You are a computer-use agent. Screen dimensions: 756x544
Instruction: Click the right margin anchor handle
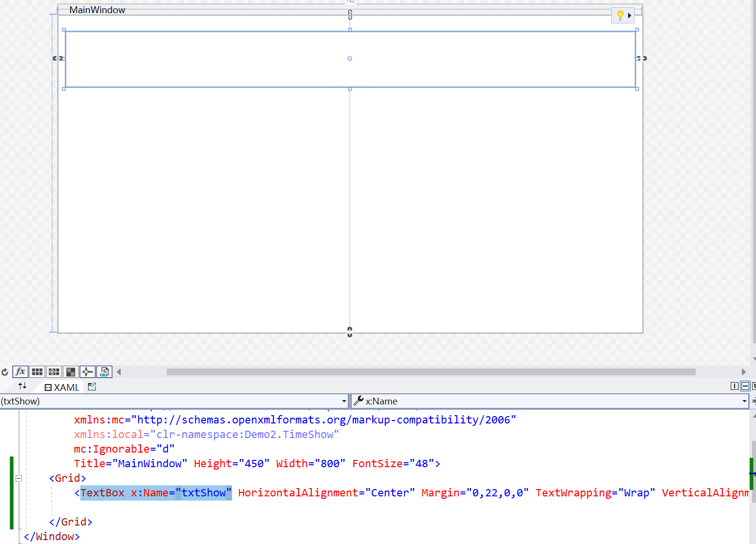(642, 58)
